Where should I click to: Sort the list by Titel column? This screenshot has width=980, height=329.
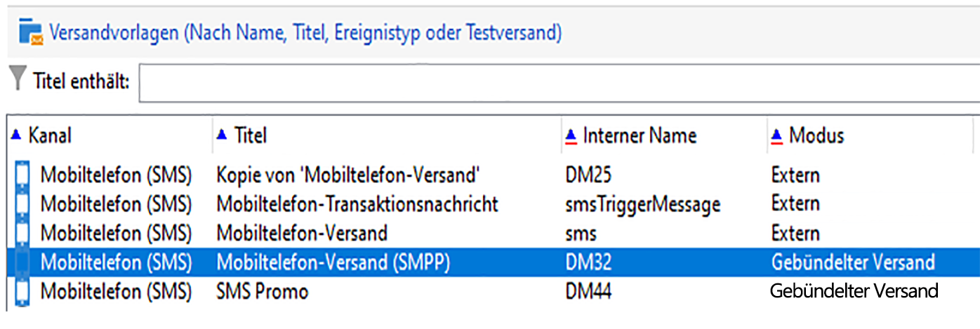point(250,135)
